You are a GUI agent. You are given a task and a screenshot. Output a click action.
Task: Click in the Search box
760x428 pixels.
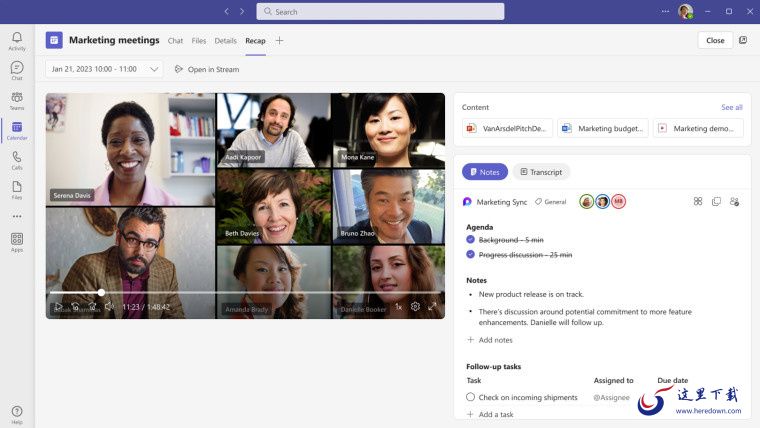[380, 12]
